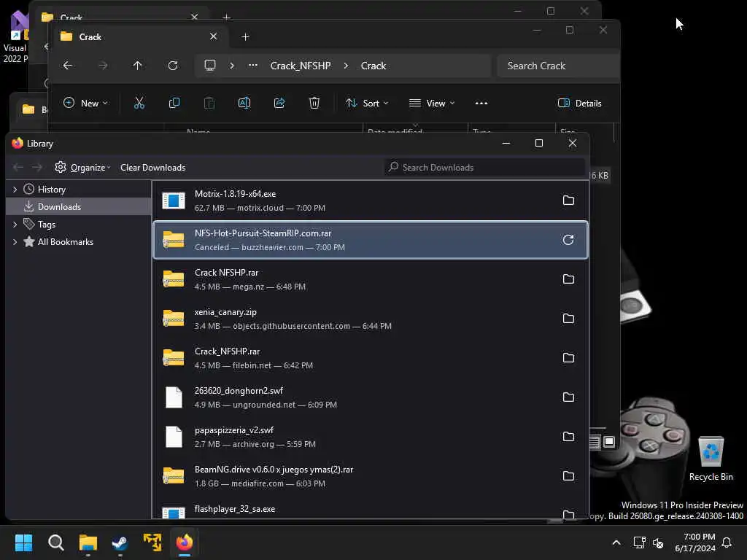
Task: Show Crack NFSHP.rar in folder
Action: [568, 279]
